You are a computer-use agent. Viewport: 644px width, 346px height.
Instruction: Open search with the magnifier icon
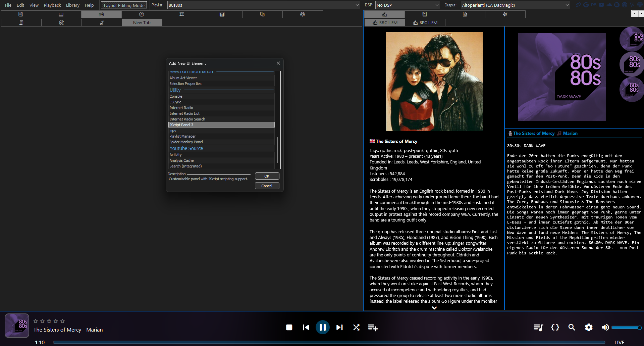[572, 327]
